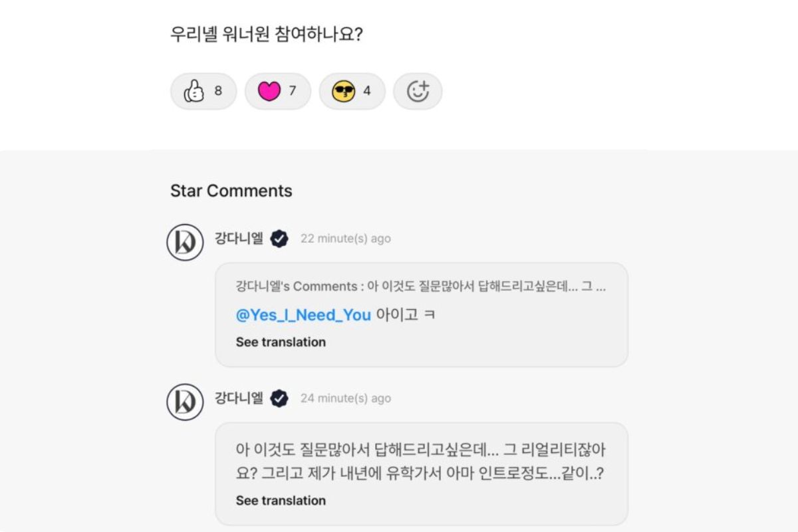798x532 pixels.
Task: Tap the pink heart reaction icon
Action: click(x=269, y=91)
